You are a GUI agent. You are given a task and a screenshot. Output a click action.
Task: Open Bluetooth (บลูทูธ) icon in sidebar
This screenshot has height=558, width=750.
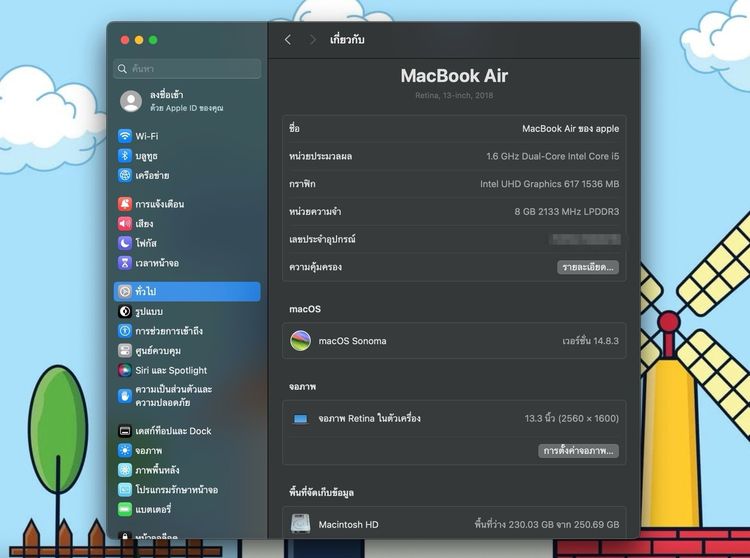pos(125,155)
